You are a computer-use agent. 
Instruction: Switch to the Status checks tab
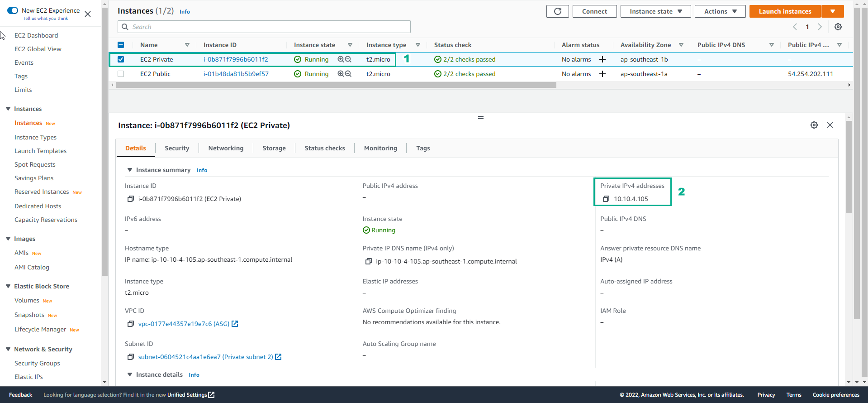coord(325,148)
